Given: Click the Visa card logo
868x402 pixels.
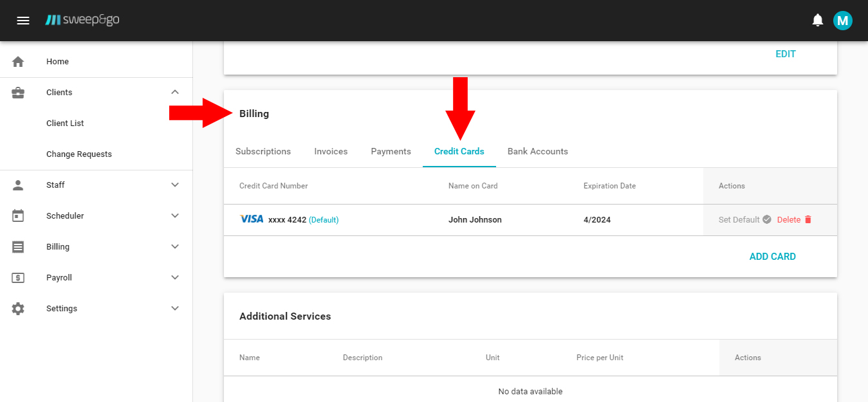Looking at the screenshot, I should pos(252,219).
